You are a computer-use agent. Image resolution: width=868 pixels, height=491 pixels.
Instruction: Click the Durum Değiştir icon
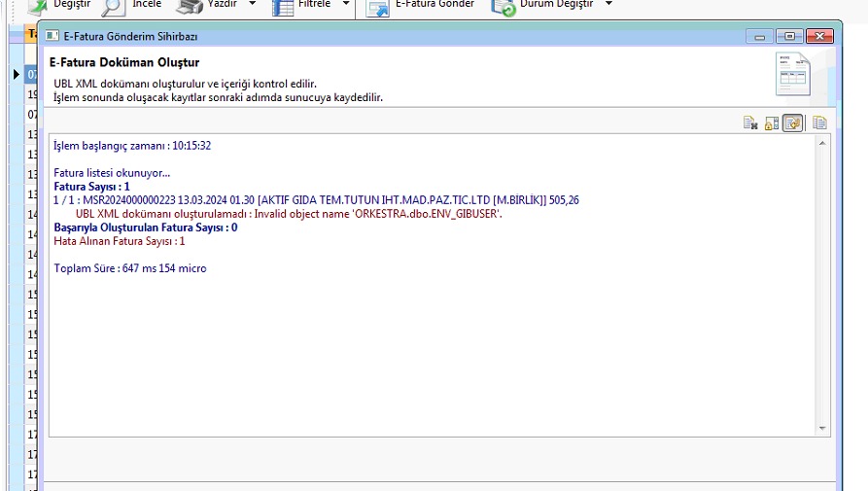(x=503, y=6)
